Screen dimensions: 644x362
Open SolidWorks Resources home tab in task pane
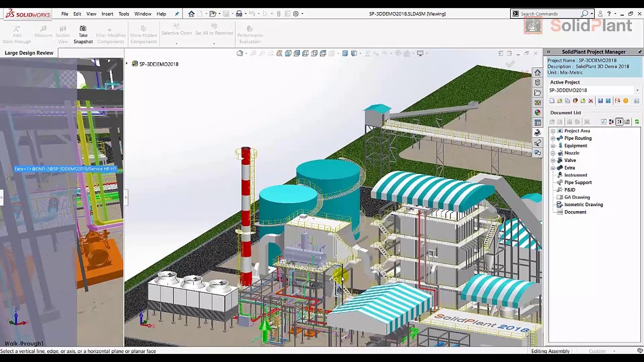tap(538, 72)
